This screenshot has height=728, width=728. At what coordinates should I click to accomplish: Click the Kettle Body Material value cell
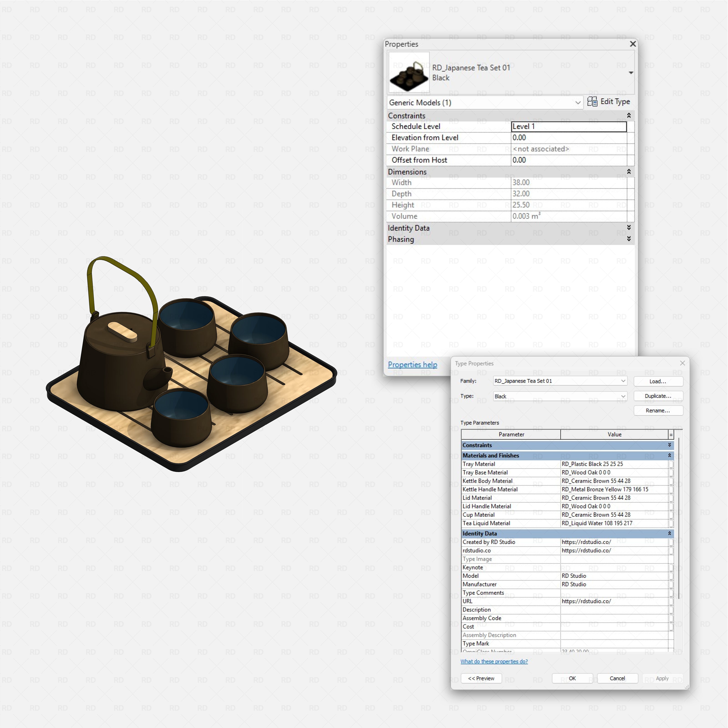click(x=614, y=481)
